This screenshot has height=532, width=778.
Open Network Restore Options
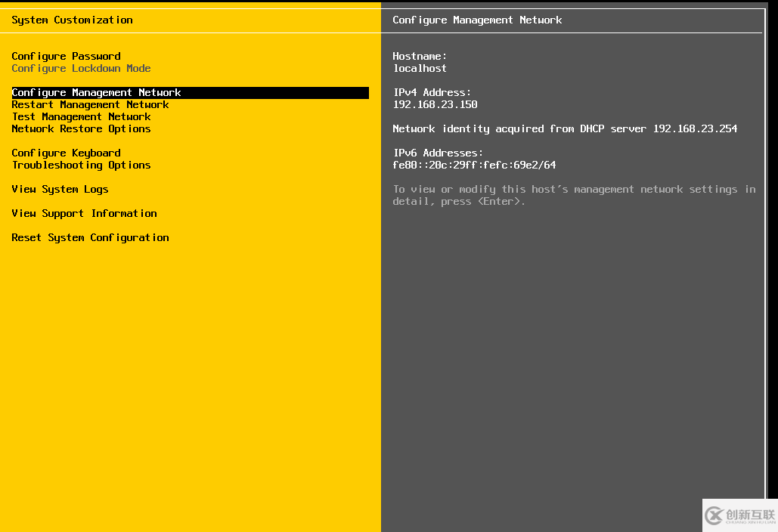[82, 129]
